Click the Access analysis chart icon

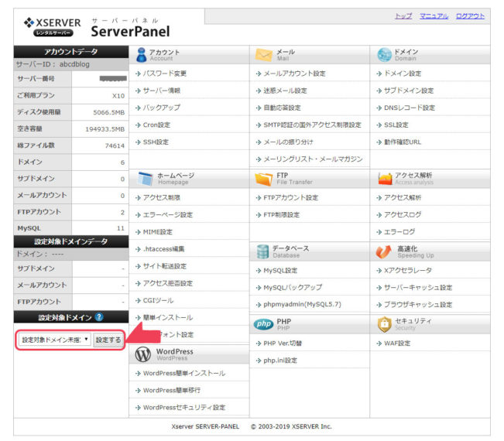[385, 179]
